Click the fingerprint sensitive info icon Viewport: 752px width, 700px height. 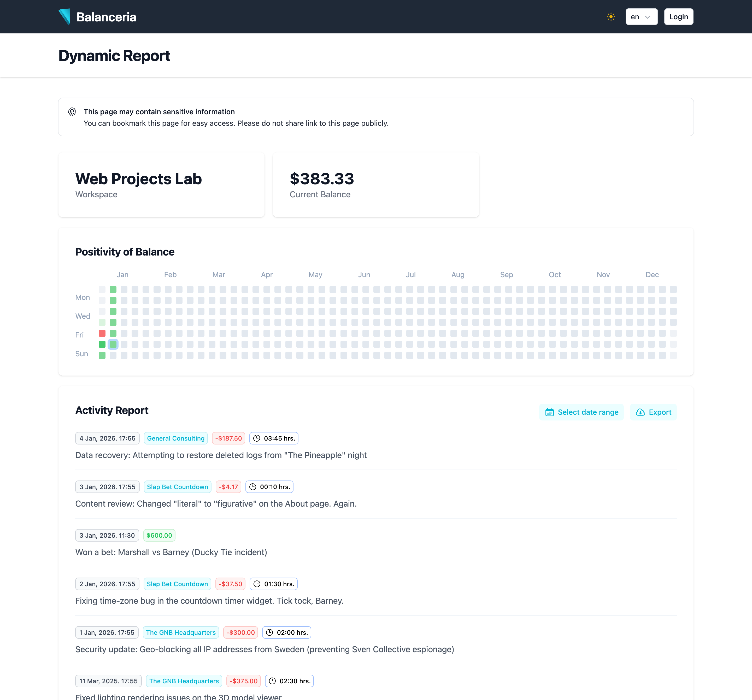72,111
